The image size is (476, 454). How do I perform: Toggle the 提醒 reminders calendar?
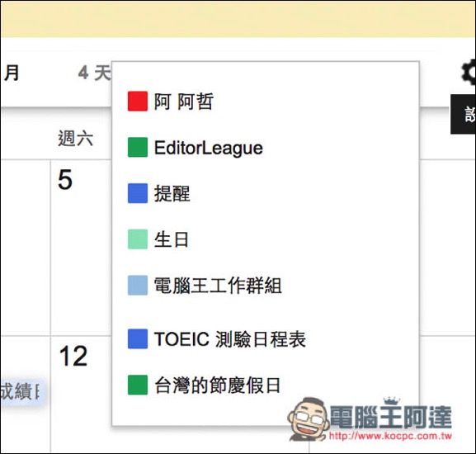[x=172, y=193]
